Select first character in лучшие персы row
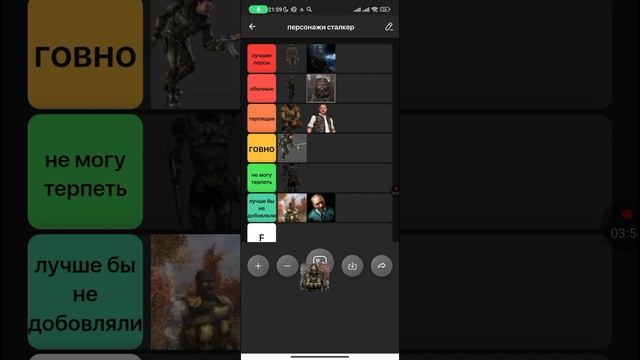The height and width of the screenshot is (360, 640). click(292, 59)
